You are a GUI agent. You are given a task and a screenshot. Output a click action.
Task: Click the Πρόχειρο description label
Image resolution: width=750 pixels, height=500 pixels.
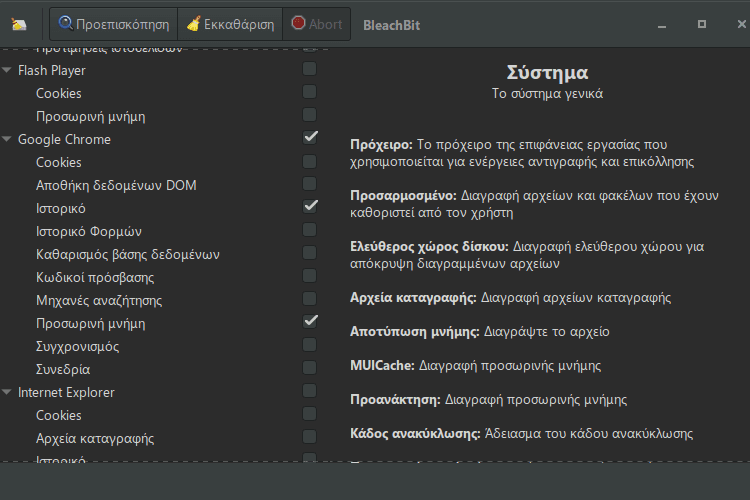(381, 144)
